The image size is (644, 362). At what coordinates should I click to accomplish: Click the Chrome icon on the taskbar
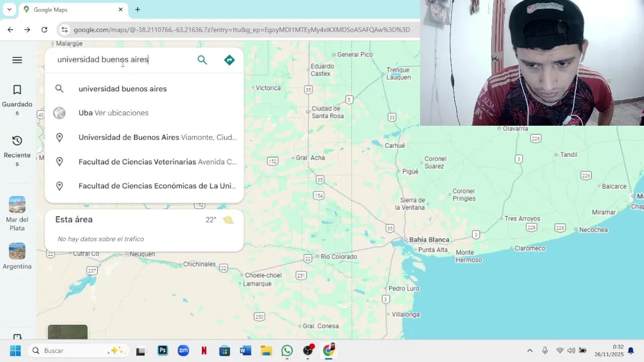point(329,350)
